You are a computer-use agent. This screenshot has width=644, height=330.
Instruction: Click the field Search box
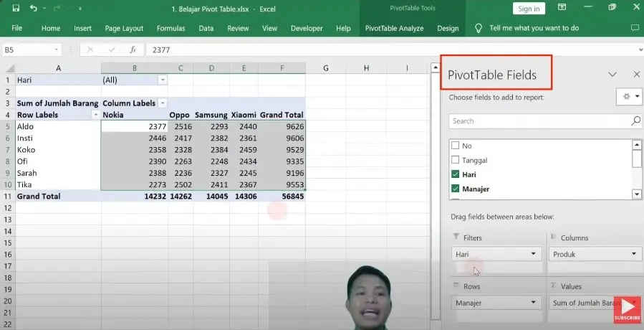[539, 121]
